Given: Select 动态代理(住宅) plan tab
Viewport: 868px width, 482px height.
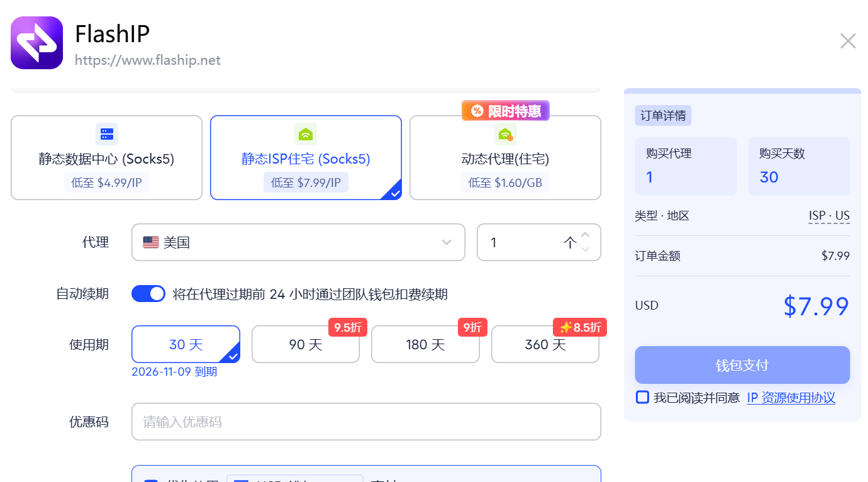Looking at the screenshot, I should (505, 157).
